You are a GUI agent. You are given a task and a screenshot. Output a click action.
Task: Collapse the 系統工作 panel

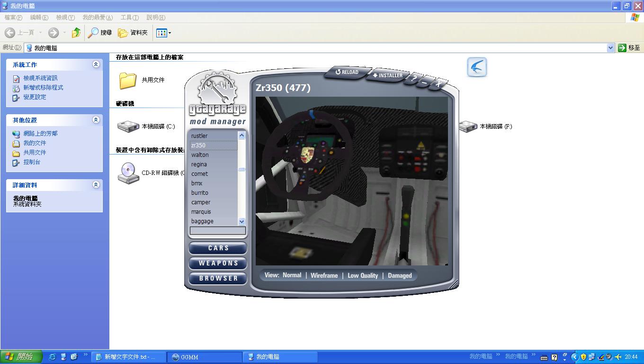[96, 64]
